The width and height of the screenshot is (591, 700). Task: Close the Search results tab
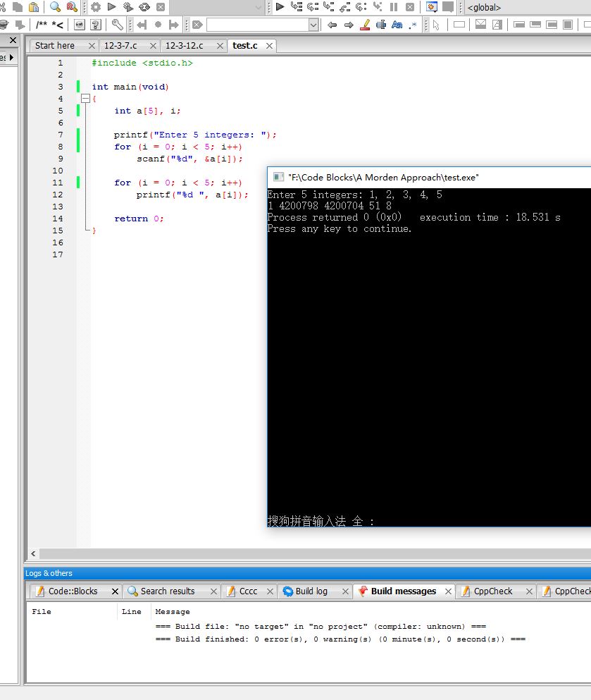tap(213, 591)
